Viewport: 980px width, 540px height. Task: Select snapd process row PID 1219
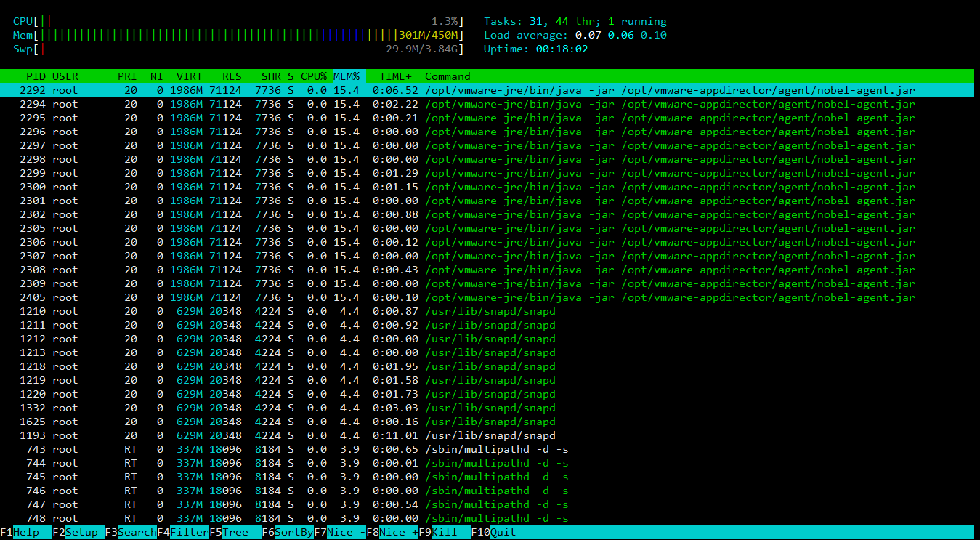[487, 380]
